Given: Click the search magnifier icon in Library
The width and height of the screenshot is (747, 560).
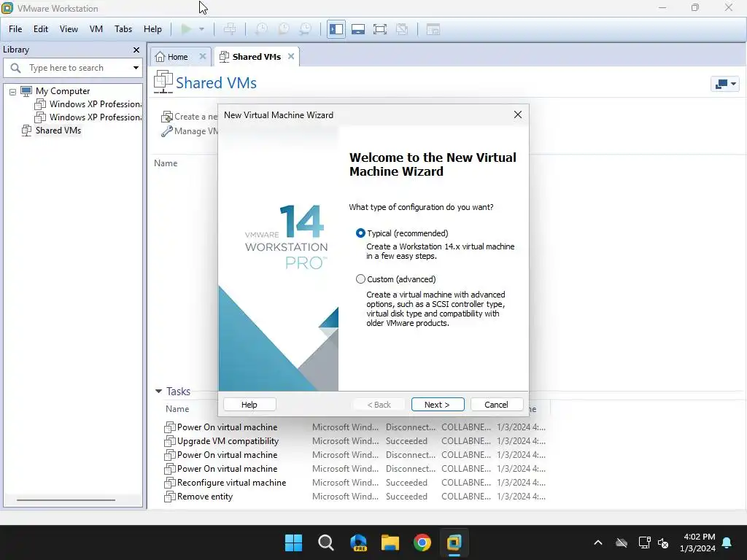Looking at the screenshot, I should pos(16,68).
